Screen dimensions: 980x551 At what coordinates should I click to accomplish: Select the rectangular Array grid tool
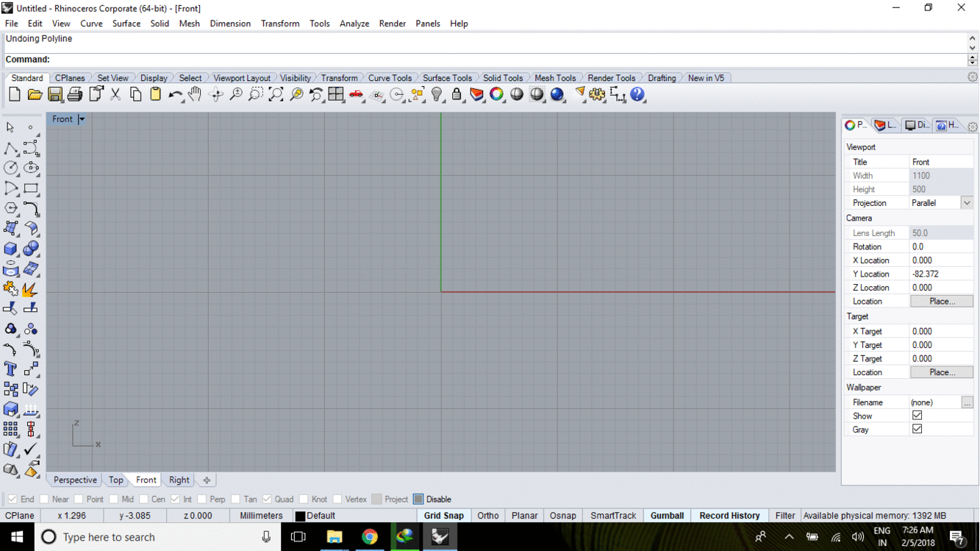[x=11, y=429]
